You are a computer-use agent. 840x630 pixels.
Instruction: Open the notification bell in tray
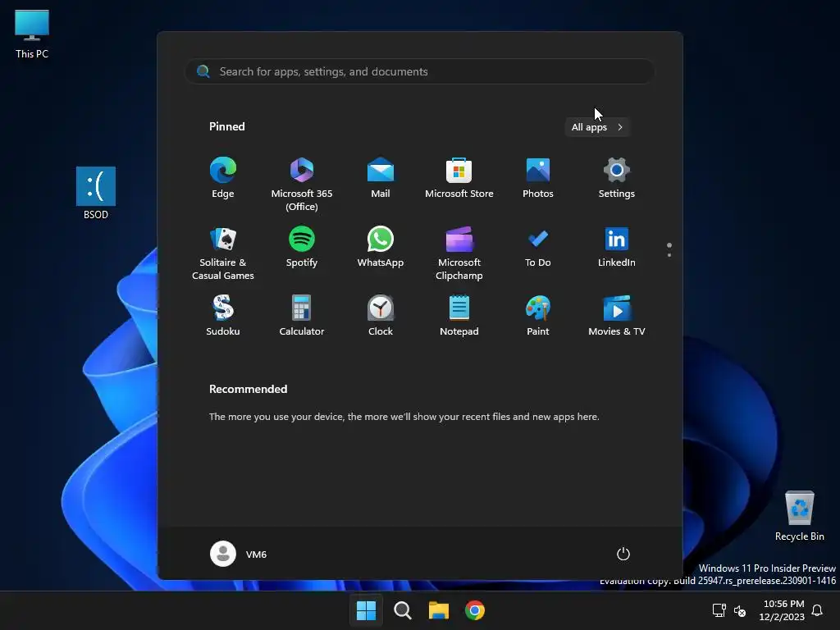pyautogui.click(x=818, y=610)
